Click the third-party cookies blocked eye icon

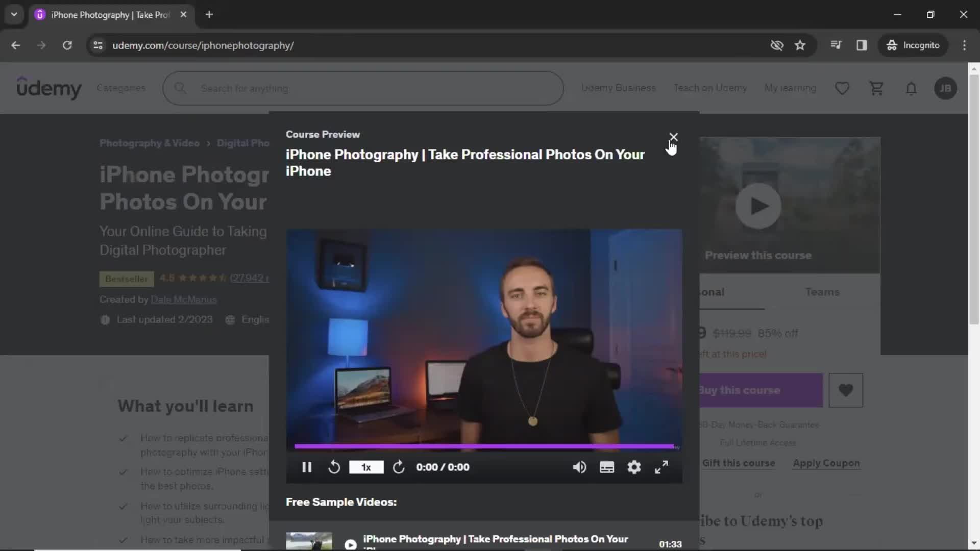[x=777, y=45]
